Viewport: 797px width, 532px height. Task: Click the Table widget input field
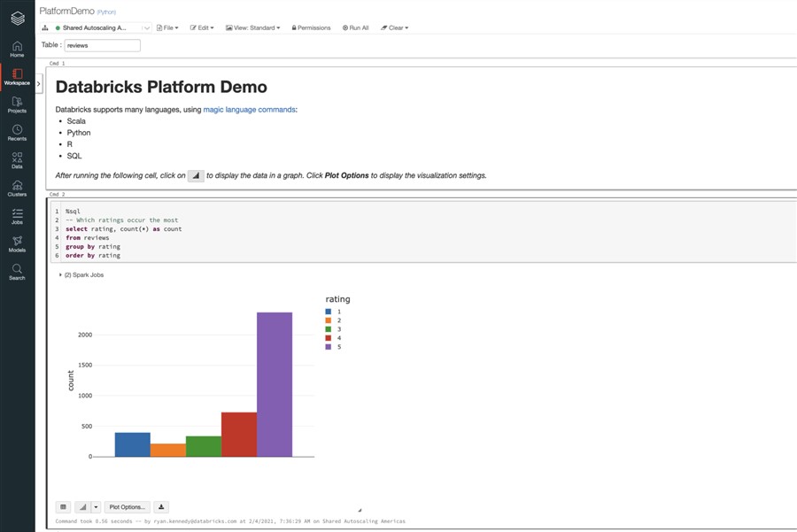point(102,45)
